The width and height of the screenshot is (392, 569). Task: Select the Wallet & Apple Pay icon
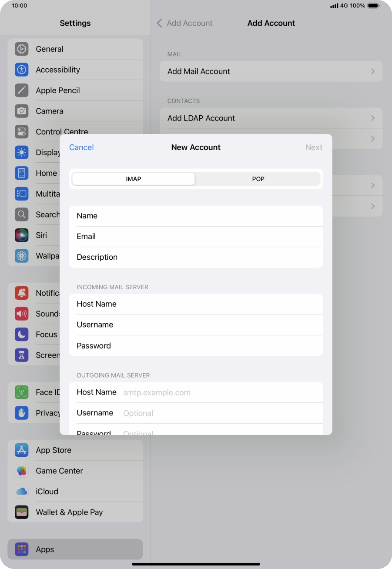tap(21, 512)
